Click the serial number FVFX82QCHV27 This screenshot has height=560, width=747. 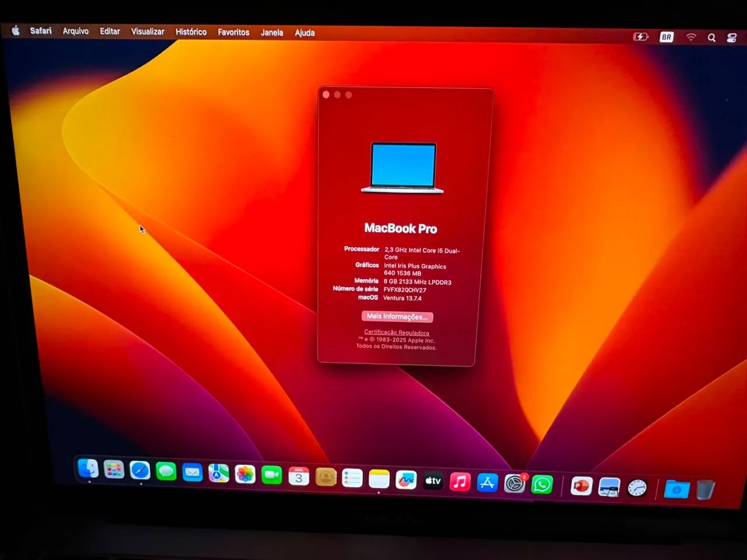[x=405, y=290]
